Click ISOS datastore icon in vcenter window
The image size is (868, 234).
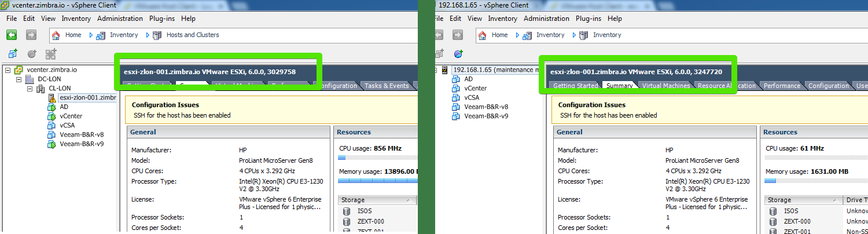point(347,211)
